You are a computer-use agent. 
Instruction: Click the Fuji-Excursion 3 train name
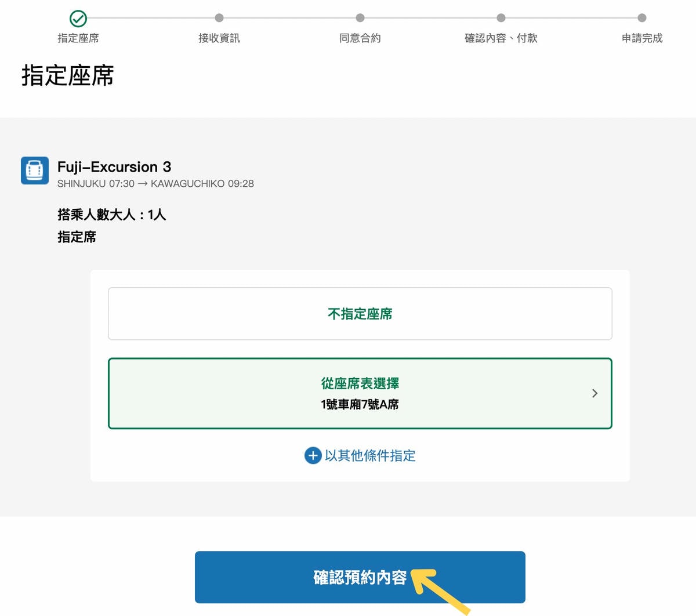(114, 167)
